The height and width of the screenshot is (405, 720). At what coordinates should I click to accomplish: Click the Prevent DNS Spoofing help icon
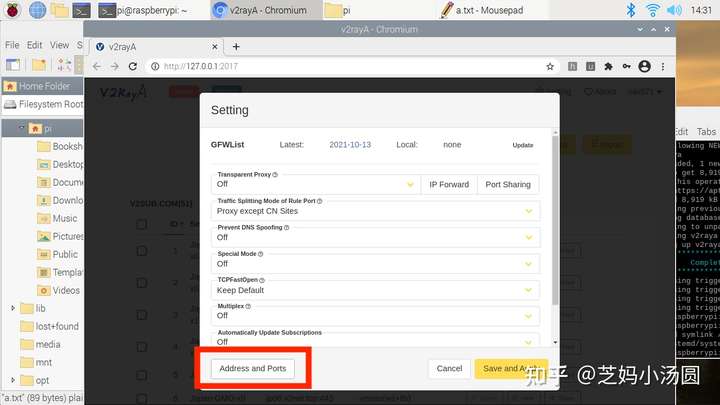[x=287, y=227]
